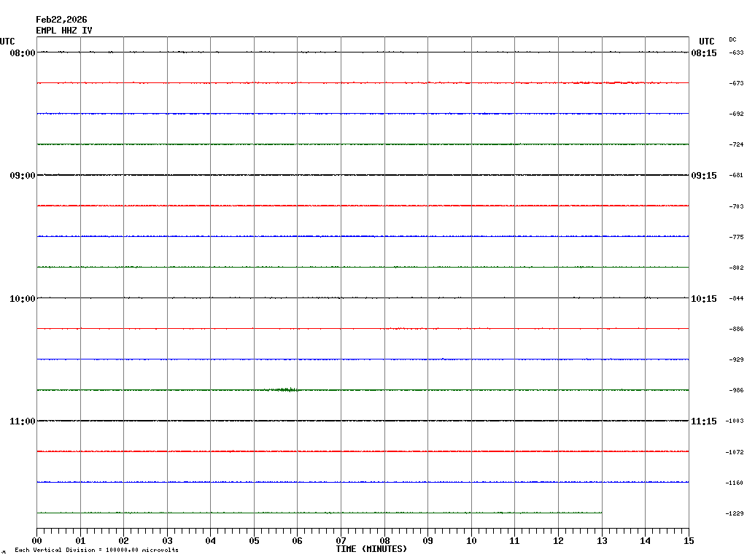
Task: Click minute 00 tick label on time axis
Action: (36, 541)
